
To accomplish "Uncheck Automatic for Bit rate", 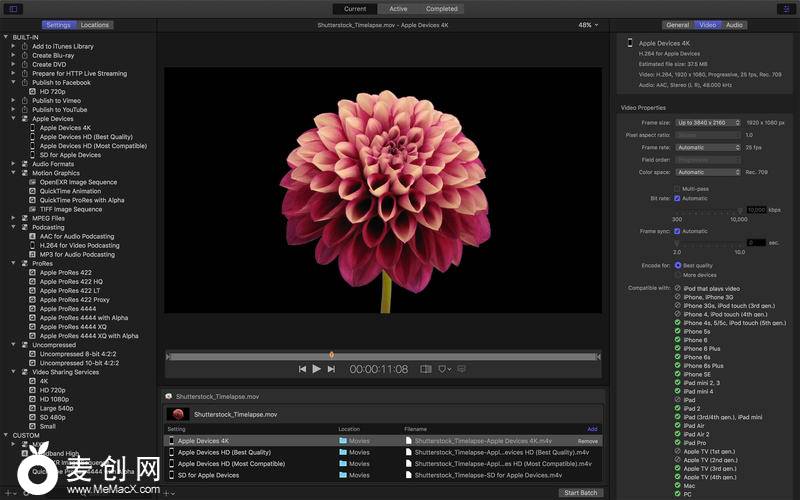I will pyautogui.click(x=677, y=198).
